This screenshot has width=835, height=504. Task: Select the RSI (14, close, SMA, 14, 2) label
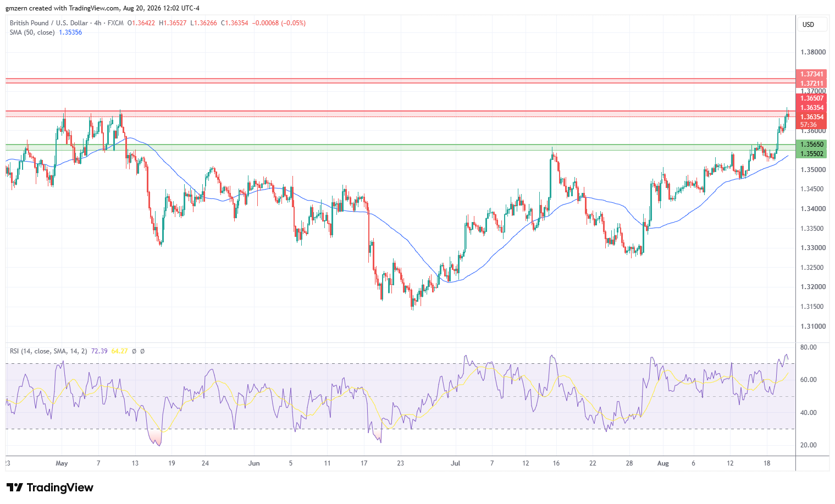[49, 351]
